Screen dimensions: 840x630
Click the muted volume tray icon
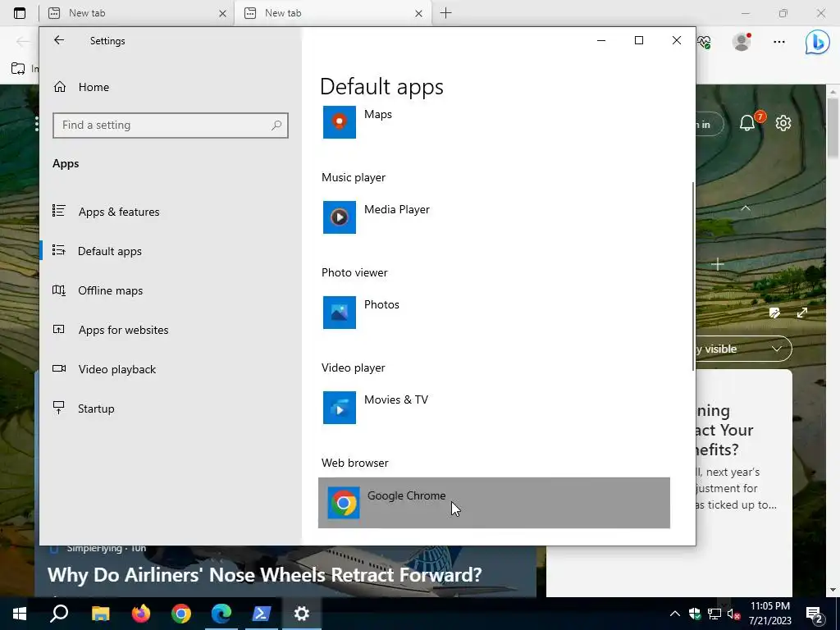click(x=734, y=614)
